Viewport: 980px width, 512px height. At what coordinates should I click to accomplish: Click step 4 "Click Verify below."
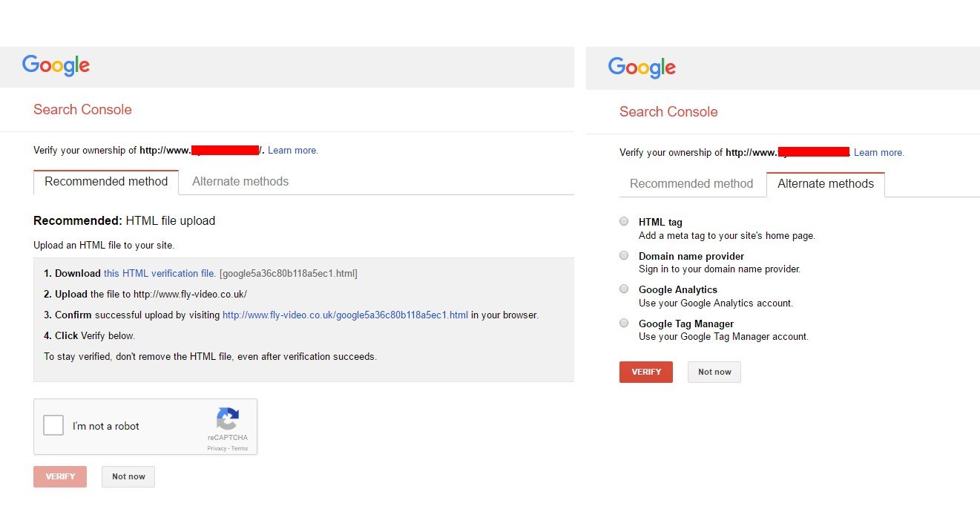[90, 336]
